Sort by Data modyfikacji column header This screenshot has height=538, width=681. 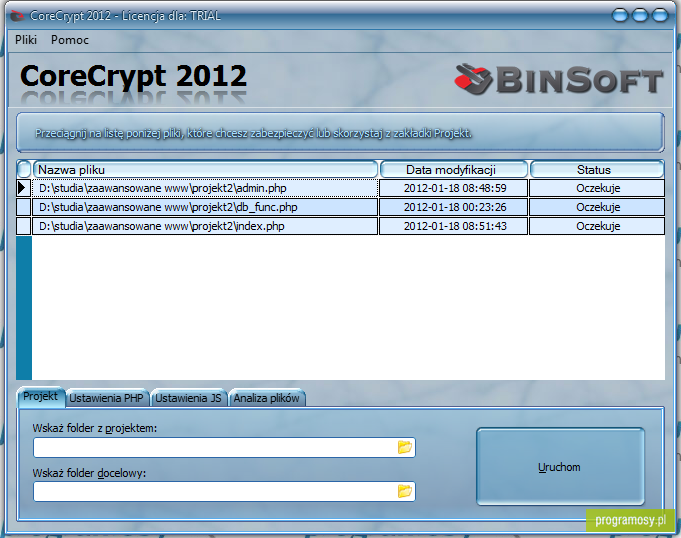tap(453, 169)
